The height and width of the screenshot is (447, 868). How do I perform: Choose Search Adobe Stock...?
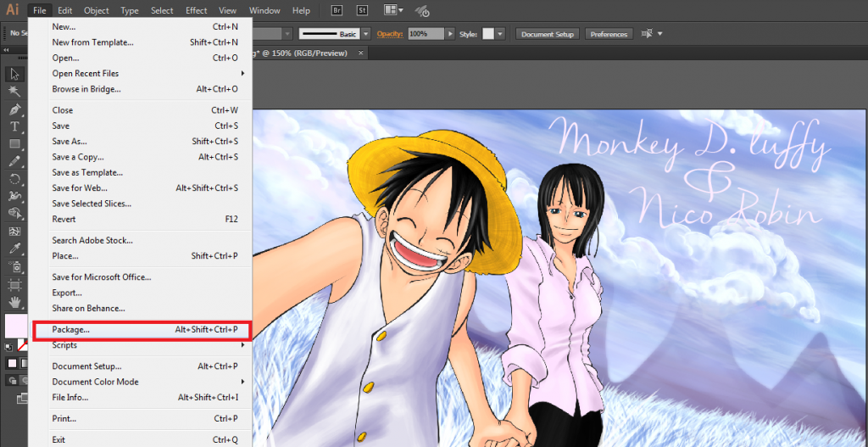[x=142, y=240]
